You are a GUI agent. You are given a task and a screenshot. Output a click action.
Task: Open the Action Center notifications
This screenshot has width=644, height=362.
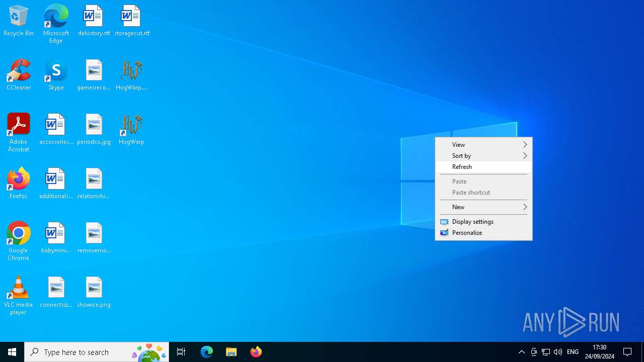628,352
